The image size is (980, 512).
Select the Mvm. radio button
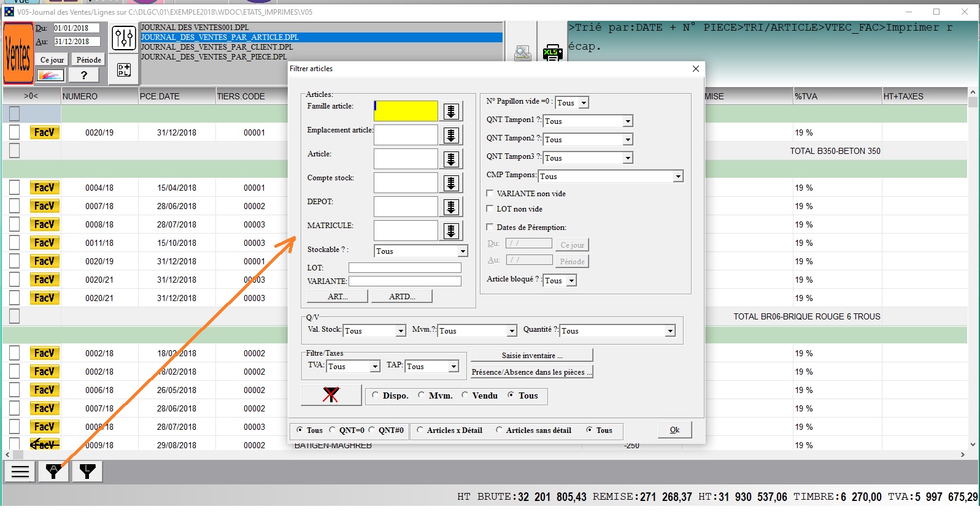click(x=421, y=395)
